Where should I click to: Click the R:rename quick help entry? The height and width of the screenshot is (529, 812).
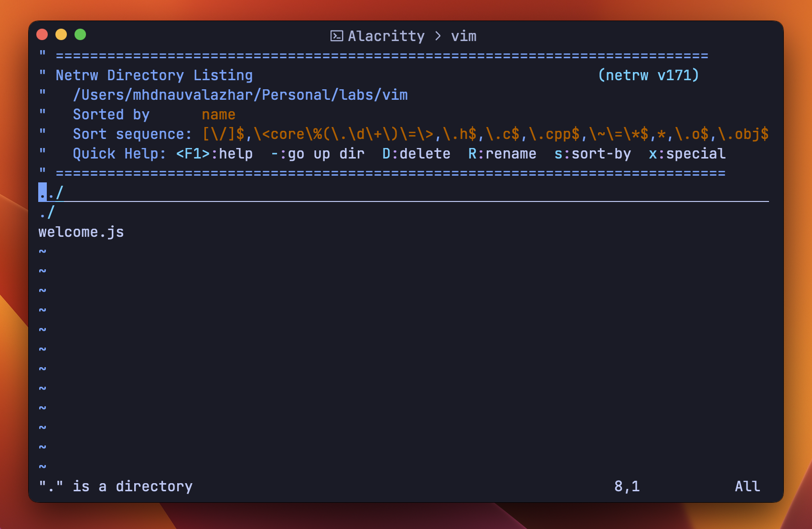pos(502,153)
